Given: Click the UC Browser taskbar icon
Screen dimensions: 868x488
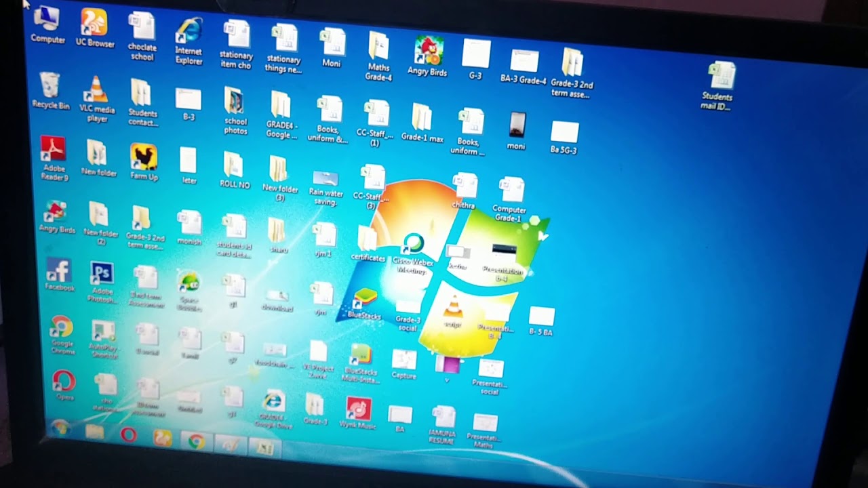Looking at the screenshot, I should point(162,439).
